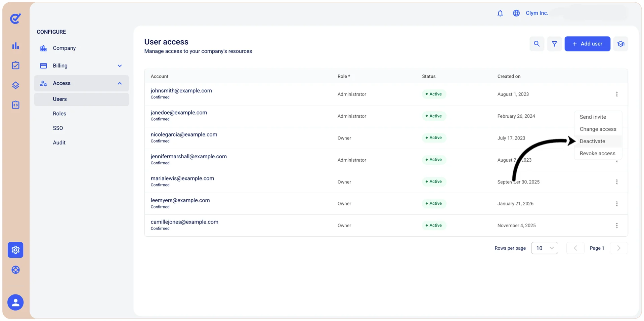
Task: Open the user profile avatar icon
Action: point(15,303)
